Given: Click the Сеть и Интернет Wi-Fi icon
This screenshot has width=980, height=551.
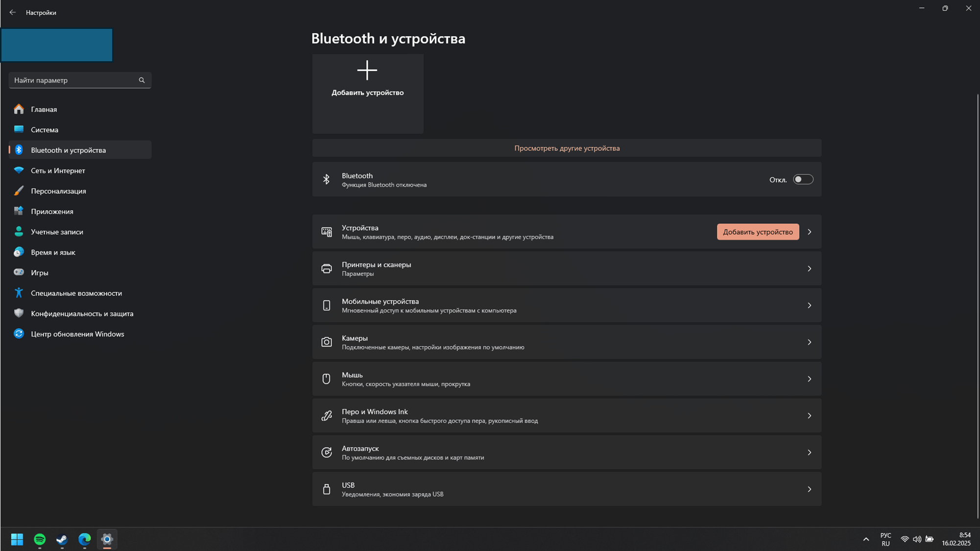Looking at the screenshot, I should [x=19, y=170].
